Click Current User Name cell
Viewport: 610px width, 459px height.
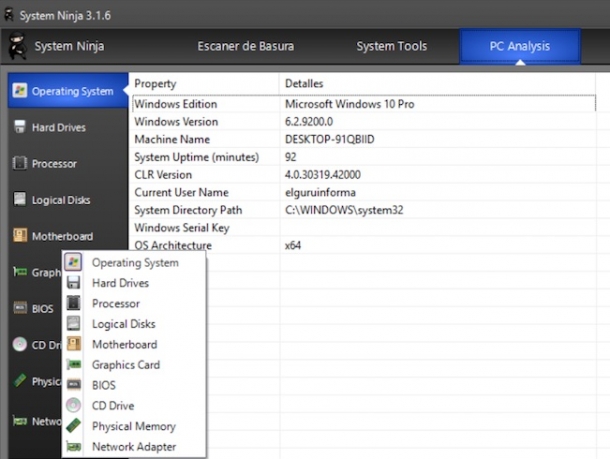[181, 193]
